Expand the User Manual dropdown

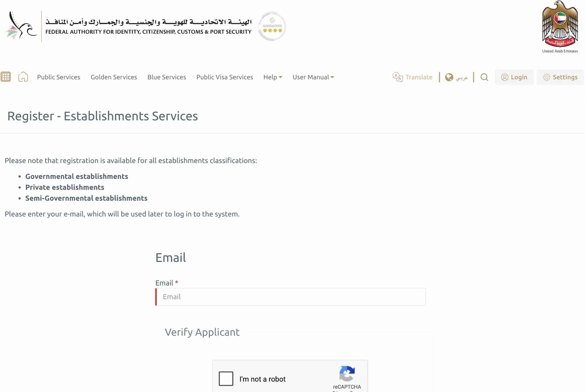(x=313, y=77)
